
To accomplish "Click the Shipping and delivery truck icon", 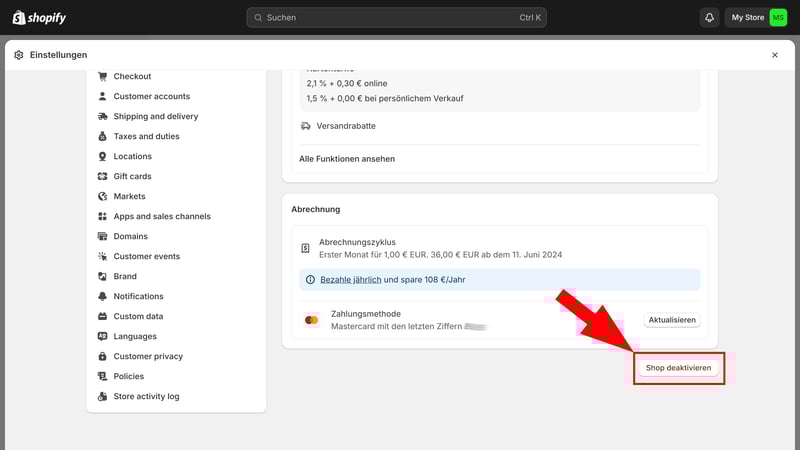I will 103,116.
